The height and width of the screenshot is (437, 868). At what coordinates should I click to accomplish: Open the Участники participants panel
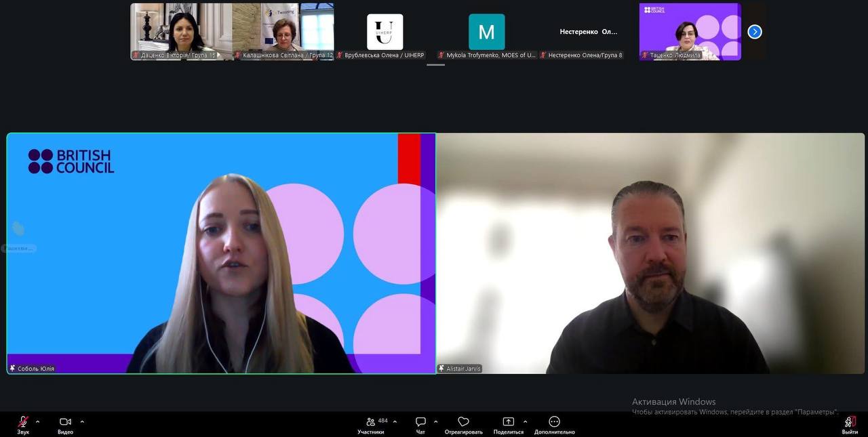[371, 421]
